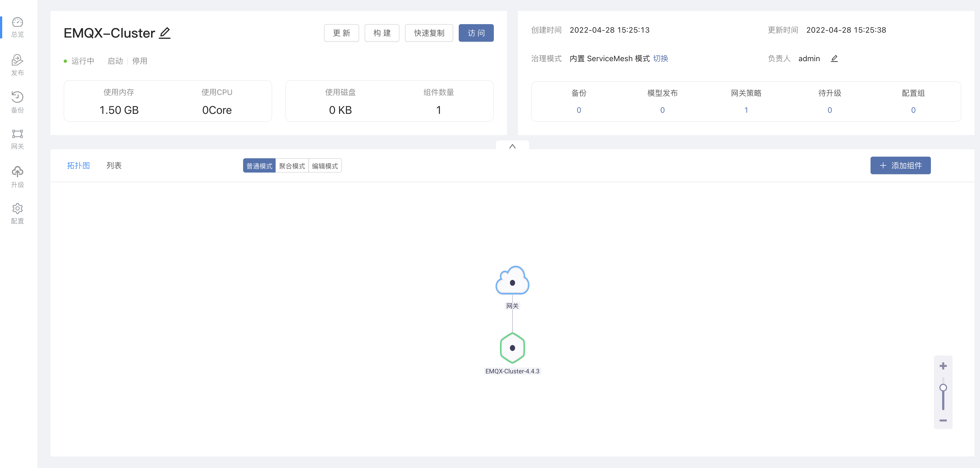The width and height of the screenshot is (980, 468).
Task: Click the 创建时间 2022-04-28 15:25:13 value
Action: 609,30
